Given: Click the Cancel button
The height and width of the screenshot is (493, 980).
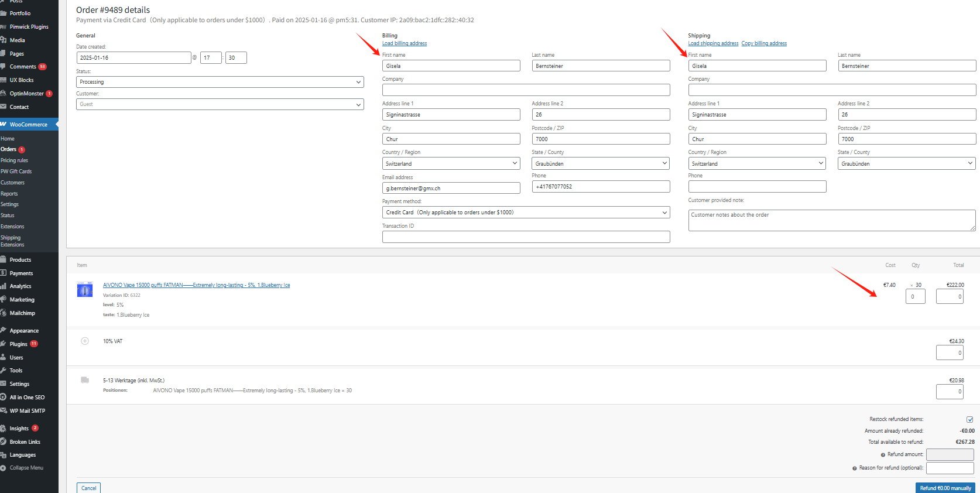Looking at the screenshot, I should click(x=89, y=488).
